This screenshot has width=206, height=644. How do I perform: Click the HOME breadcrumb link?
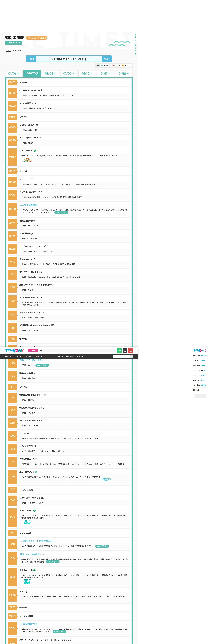tap(8, 51)
